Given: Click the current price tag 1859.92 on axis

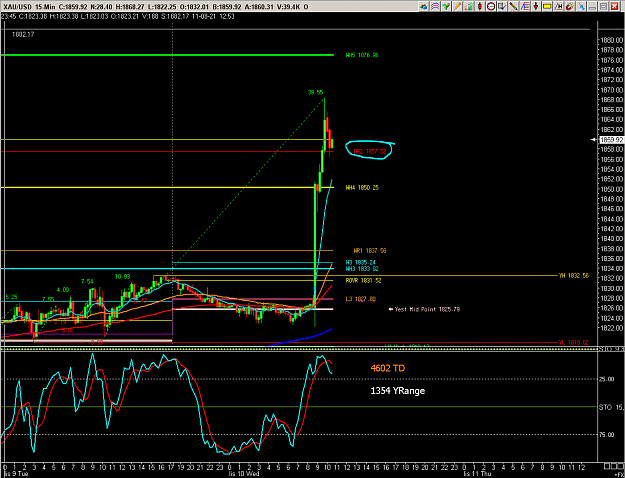Looking at the screenshot, I should pyautogui.click(x=611, y=140).
